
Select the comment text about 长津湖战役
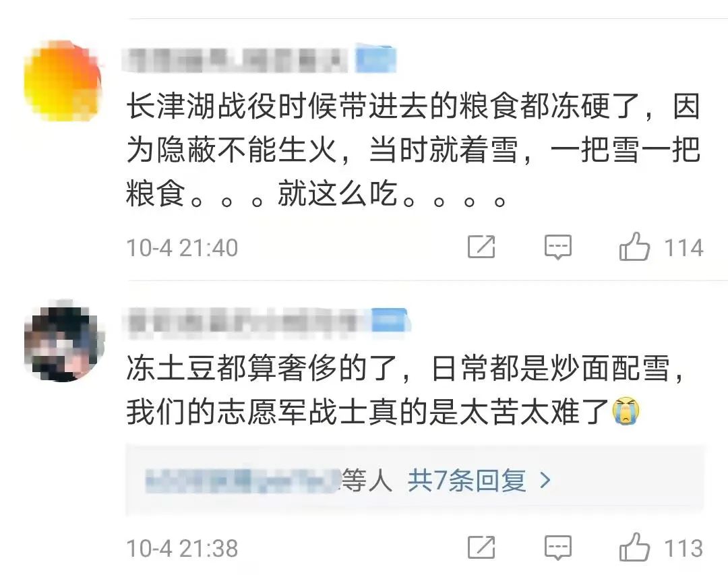413,150
